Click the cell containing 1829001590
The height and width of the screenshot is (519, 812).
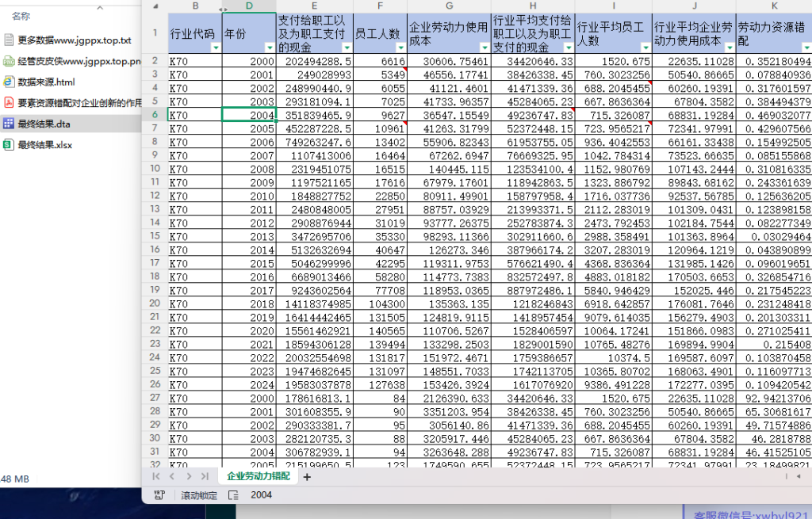tap(533, 344)
